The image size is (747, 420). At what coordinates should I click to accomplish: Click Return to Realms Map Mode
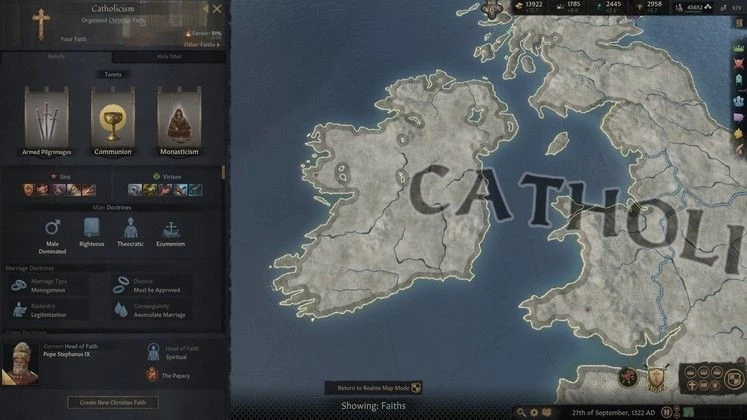coord(374,388)
